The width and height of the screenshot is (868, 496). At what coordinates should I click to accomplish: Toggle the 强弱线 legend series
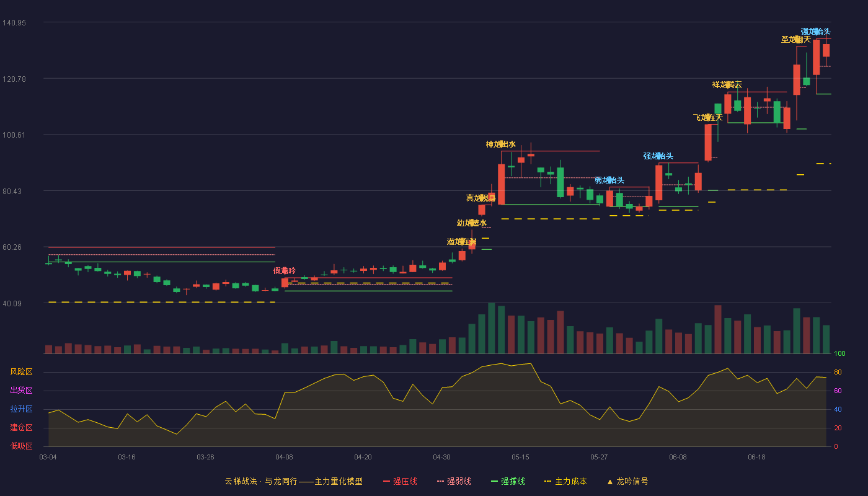coord(454,481)
